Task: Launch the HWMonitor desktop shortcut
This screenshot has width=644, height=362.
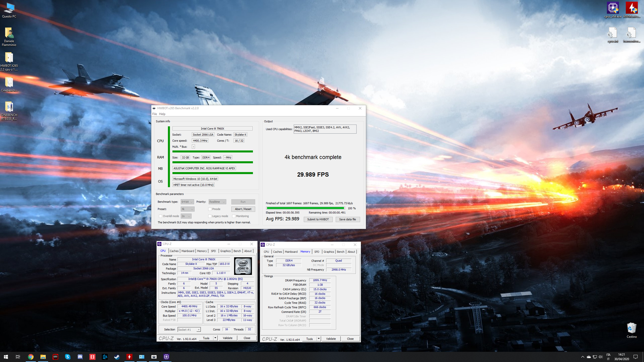Action: point(632,10)
